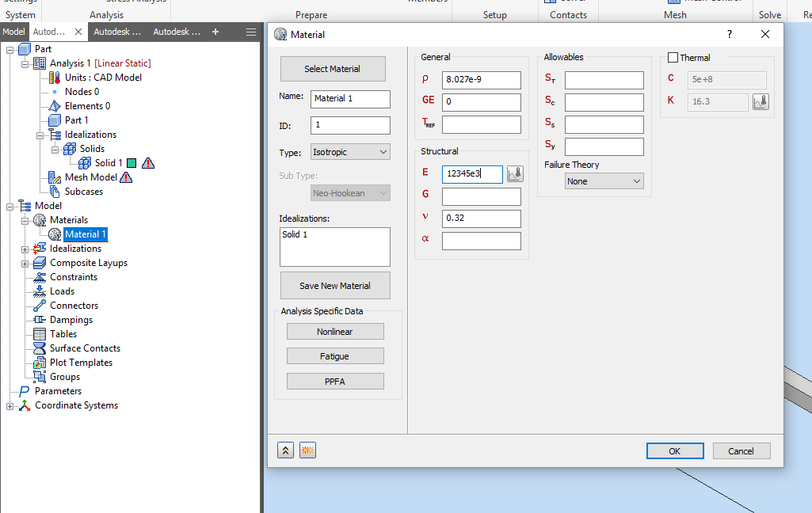Select Solid 1 in the Idealizations list

click(295, 234)
